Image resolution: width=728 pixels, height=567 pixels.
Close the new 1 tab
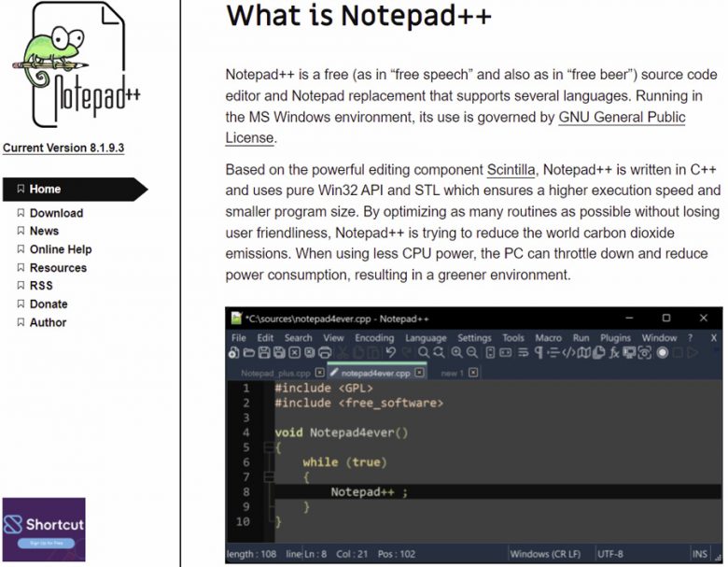click(473, 373)
